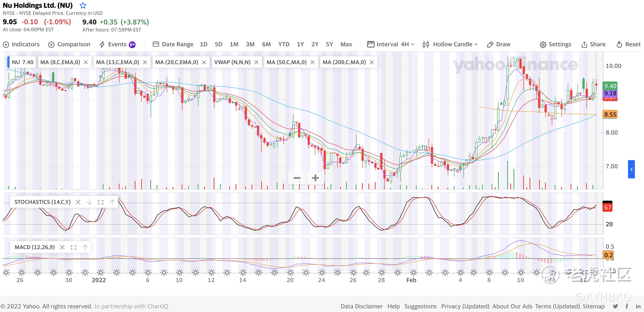Zoom out the chart with minus button

(297, 178)
